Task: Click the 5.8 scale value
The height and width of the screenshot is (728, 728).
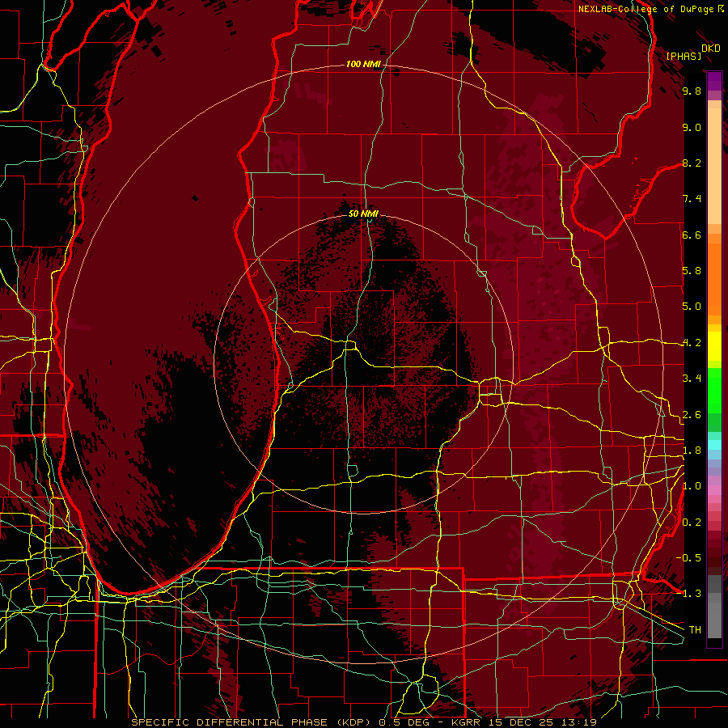Action: [x=692, y=271]
